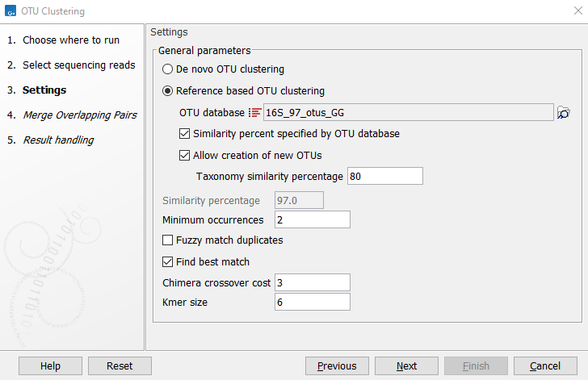Click the Chimera crossover cost field
The image size is (588, 380).
[x=313, y=282]
